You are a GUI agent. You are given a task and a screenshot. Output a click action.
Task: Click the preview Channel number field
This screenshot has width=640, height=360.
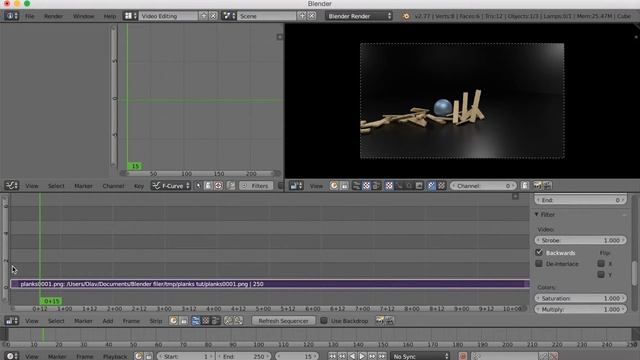click(x=483, y=186)
